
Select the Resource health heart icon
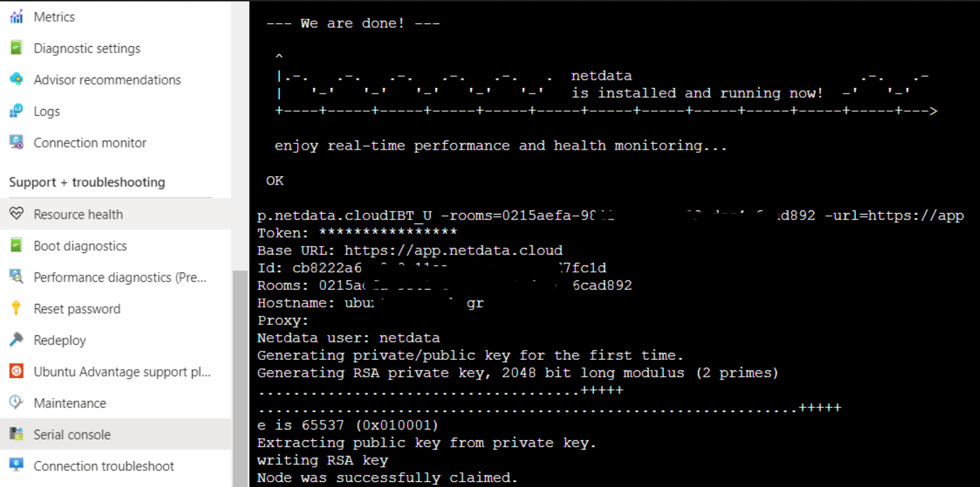point(15,215)
